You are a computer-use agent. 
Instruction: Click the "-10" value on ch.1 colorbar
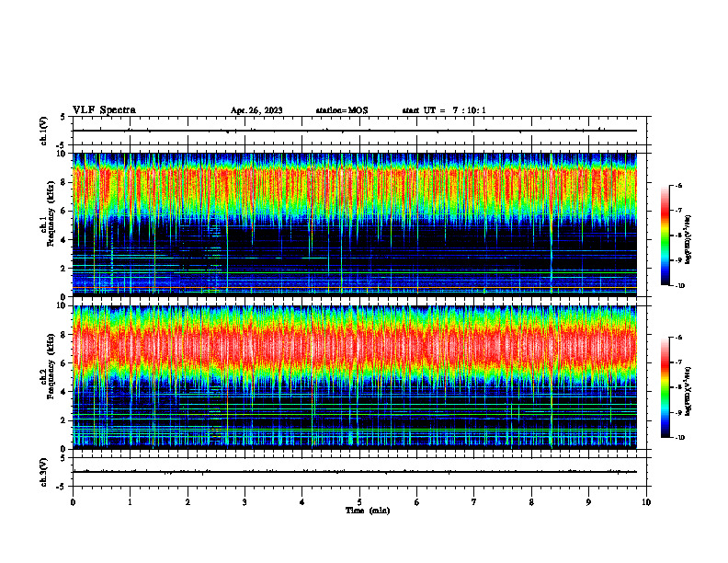[x=678, y=286]
